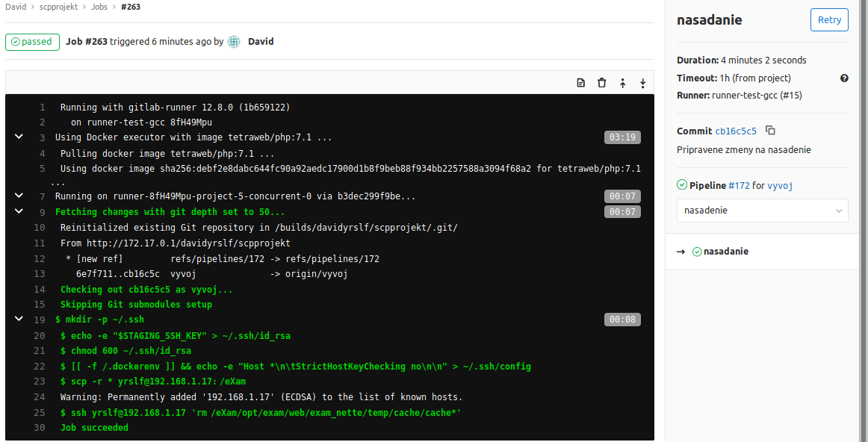Copy commit SHA to clipboard
The image size is (868, 442).
(770, 131)
